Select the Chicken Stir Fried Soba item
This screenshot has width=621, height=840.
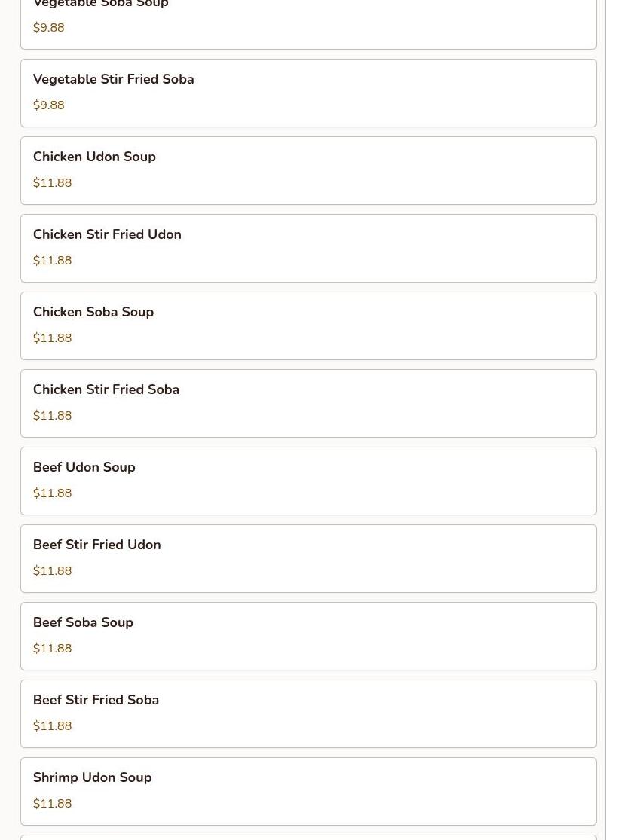click(307, 403)
